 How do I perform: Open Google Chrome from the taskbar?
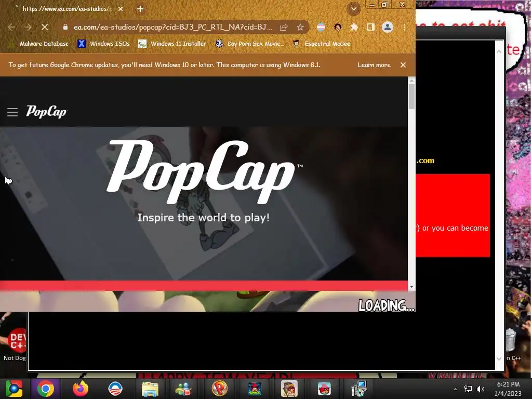46,389
